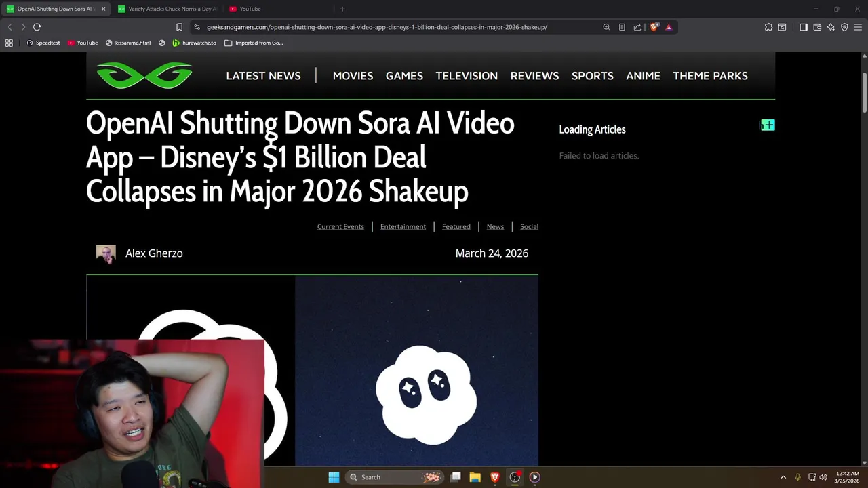Screen dimensions: 868x488
Task: Click the Windows taskbar Search box
Action: pyautogui.click(x=395, y=477)
